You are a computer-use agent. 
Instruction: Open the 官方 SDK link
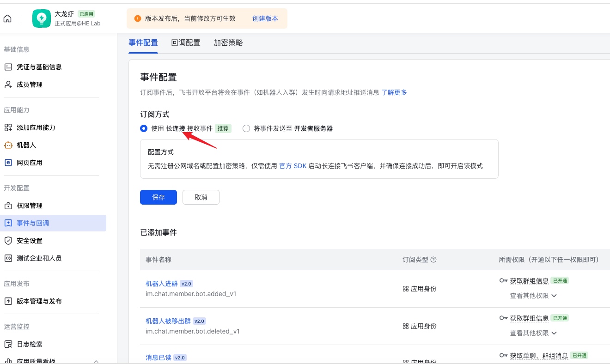(x=293, y=166)
